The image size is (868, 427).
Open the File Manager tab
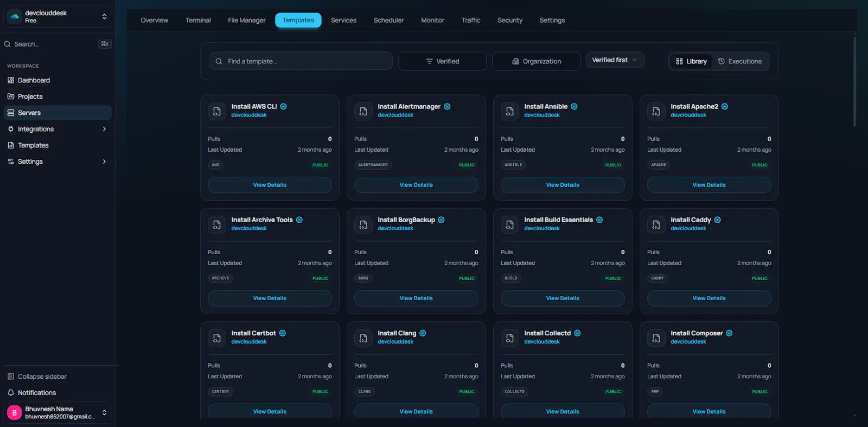point(247,20)
